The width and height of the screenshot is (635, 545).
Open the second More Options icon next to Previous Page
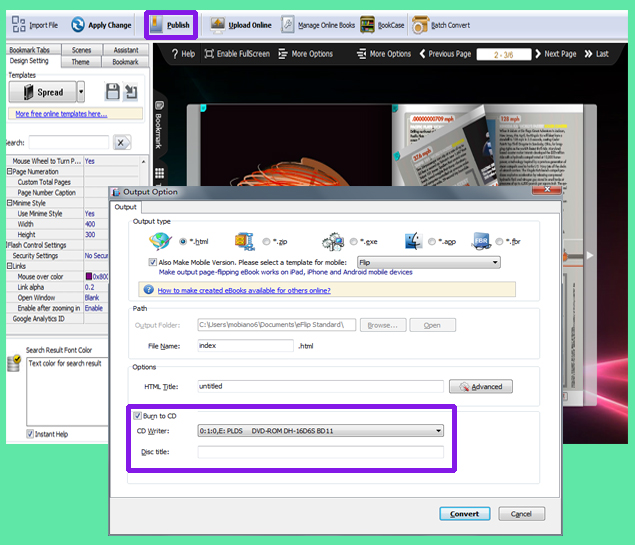(361, 54)
